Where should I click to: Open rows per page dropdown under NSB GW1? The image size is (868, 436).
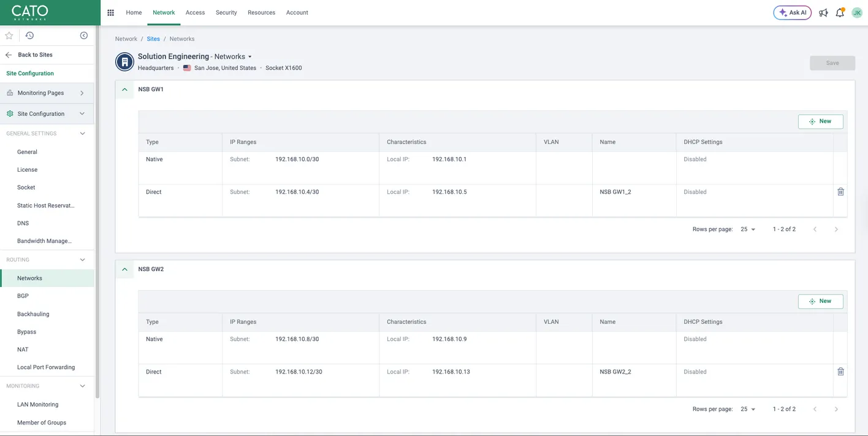point(748,229)
